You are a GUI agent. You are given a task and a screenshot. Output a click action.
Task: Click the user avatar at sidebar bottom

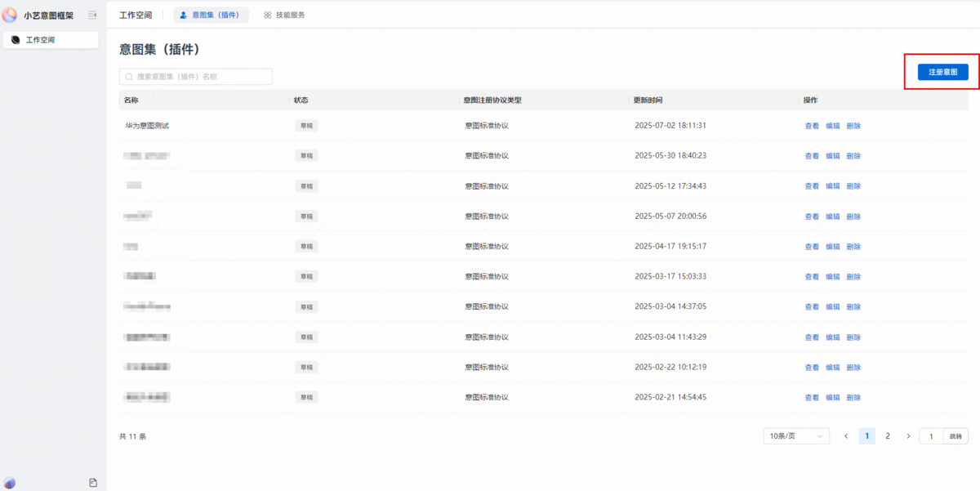coord(10,483)
